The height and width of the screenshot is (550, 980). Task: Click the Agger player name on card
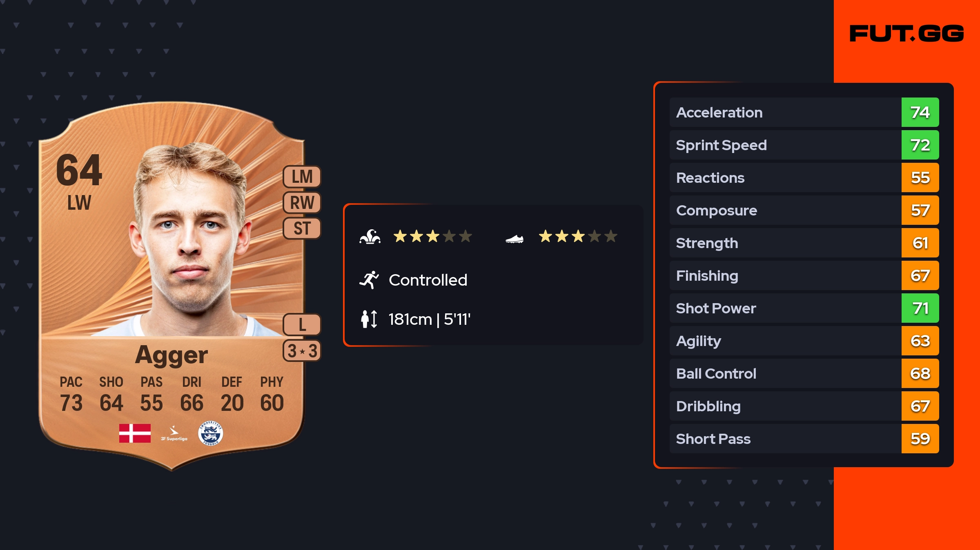(x=171, y=355)
